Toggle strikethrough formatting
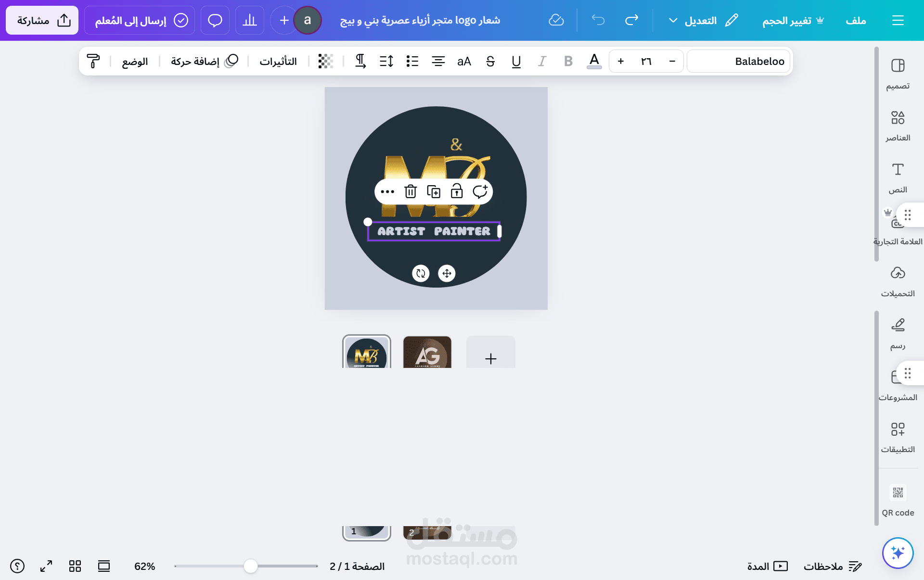 point(490,61)
